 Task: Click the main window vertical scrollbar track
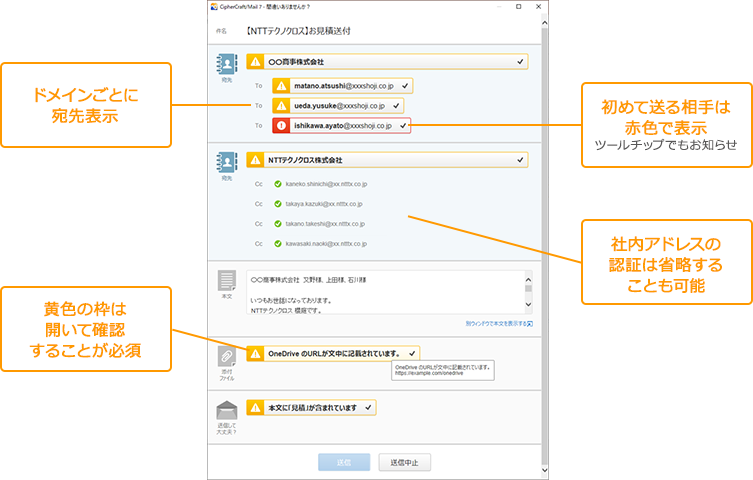[x=544, y=245]
